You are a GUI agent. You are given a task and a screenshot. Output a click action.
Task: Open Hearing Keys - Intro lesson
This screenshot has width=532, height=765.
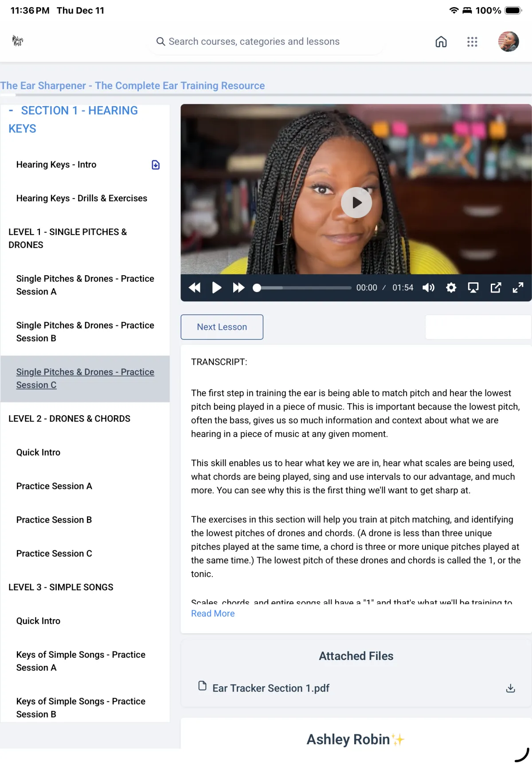point(56,164)
